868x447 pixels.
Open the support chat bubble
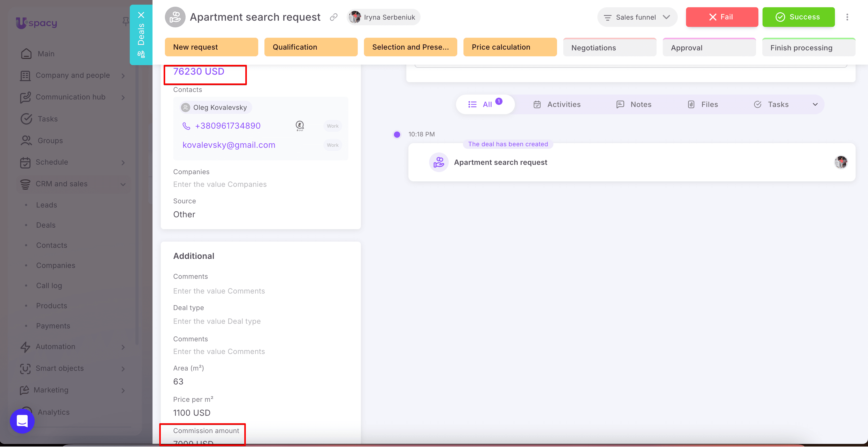tap(22, 421)
